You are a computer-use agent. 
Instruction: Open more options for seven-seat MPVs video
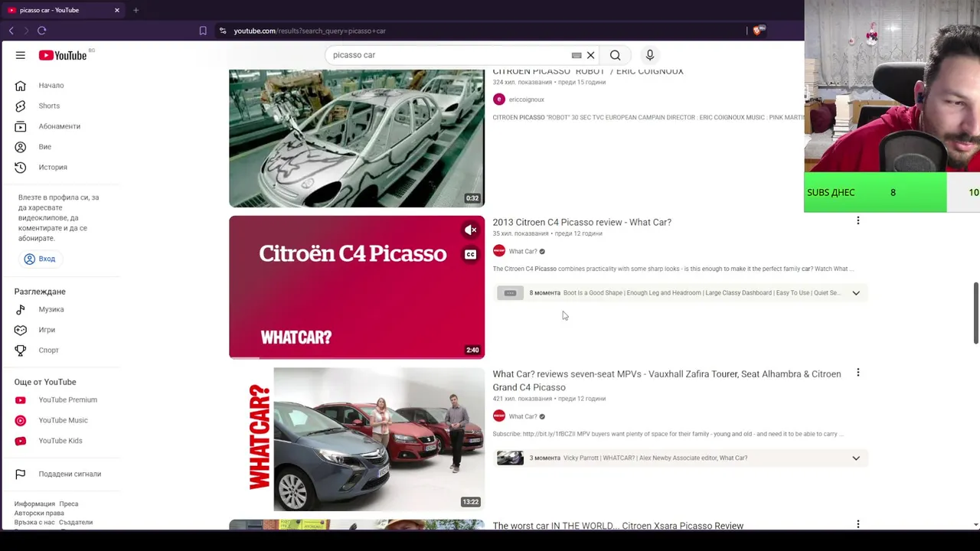[857, 373]
